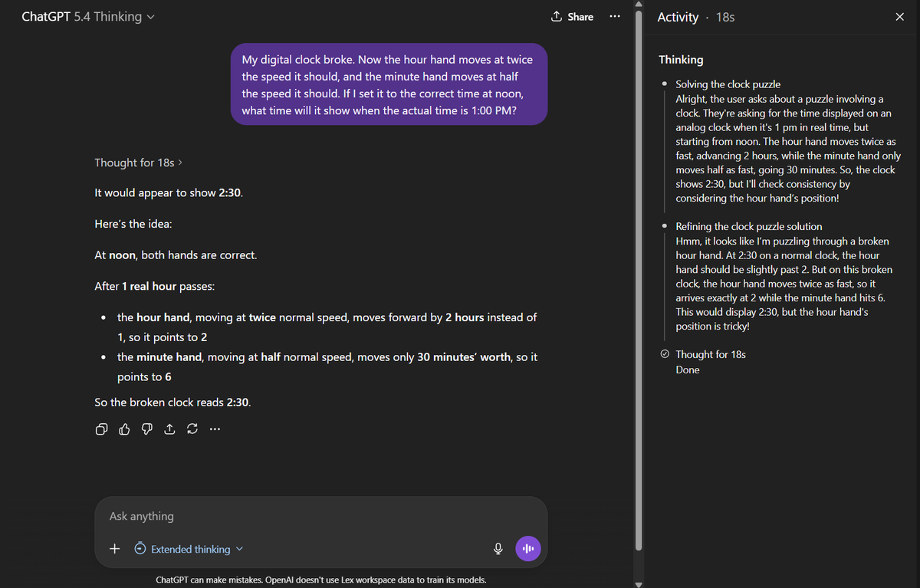Copy the response with the copy icon

point(101,429)
